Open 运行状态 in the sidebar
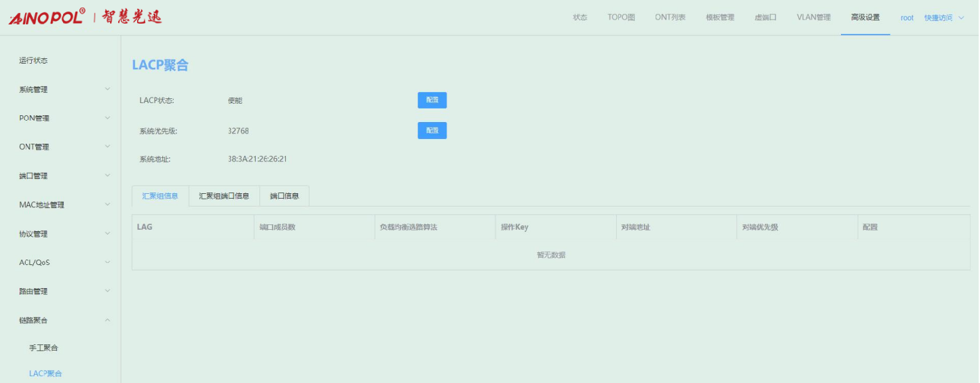The height and width of the screenshot is (383, 980). (x=33, y=60)
